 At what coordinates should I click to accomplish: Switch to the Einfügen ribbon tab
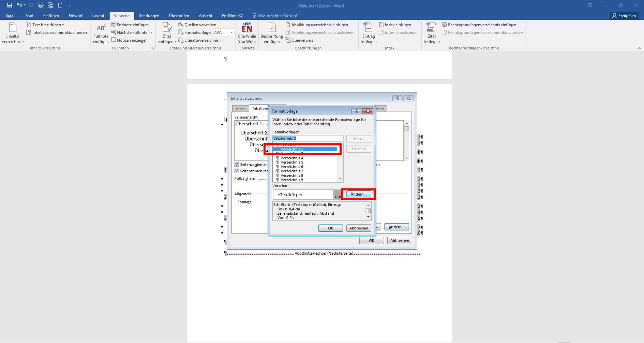(51, 16)
